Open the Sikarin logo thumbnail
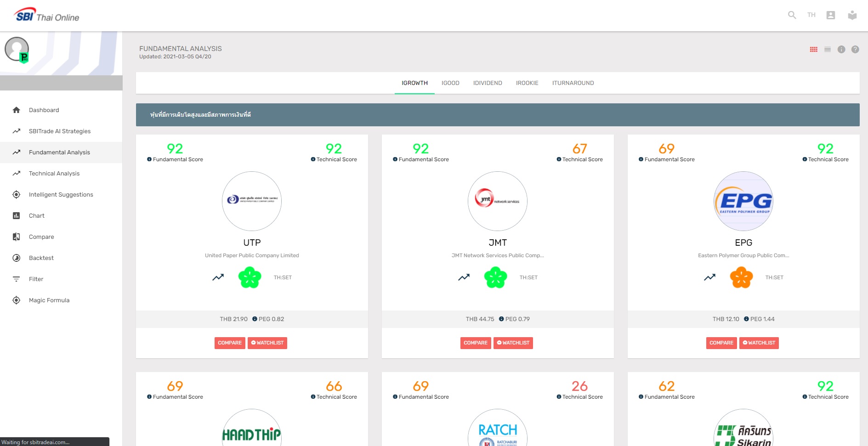This screenshot has width=868, height=446. 743,428
